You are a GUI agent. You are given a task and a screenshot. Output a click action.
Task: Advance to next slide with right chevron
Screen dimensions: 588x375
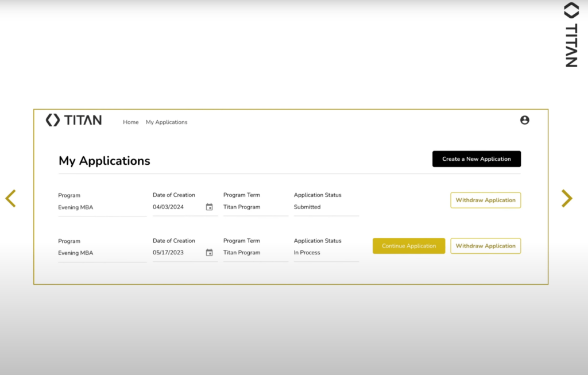coord(566,198)
